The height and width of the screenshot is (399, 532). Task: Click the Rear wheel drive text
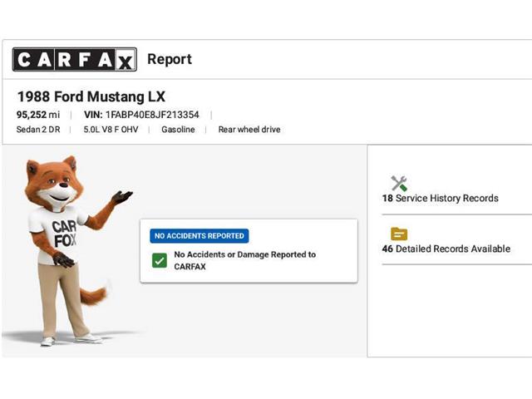pos(249,130)
